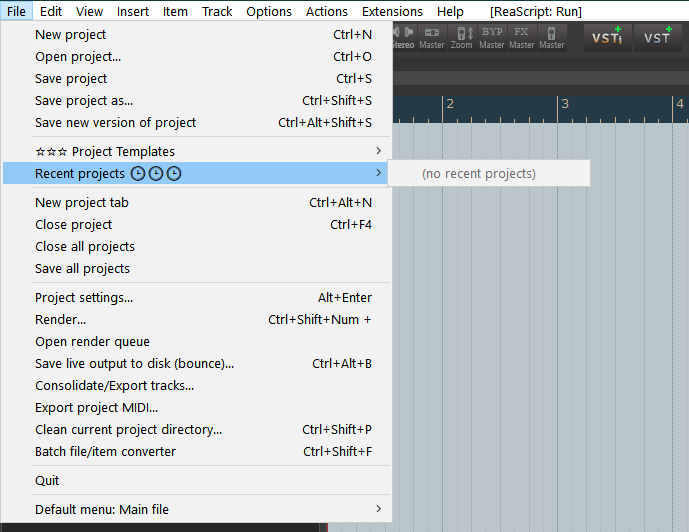Choose Close project

(196, 224)
